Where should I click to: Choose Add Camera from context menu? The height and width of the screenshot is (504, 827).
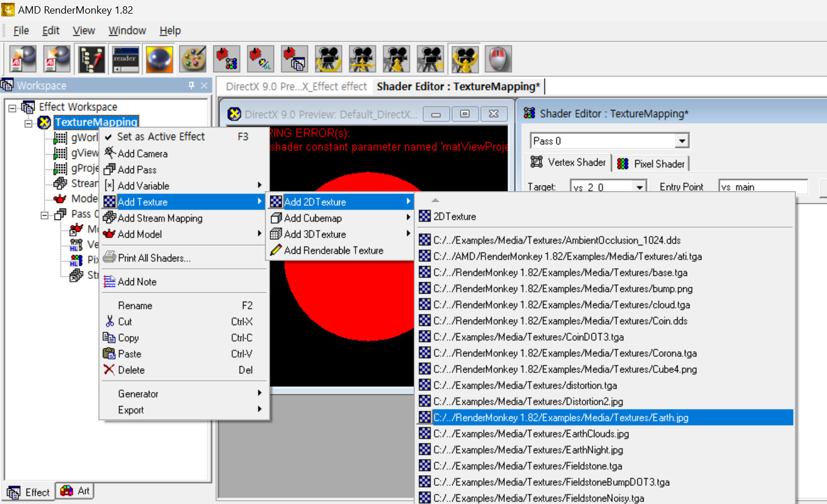[183, 153]
